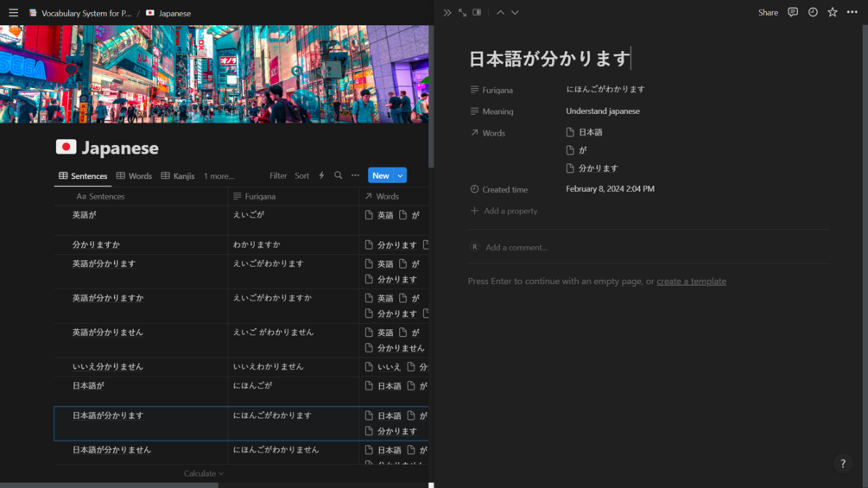This screenshot has width=868, height=488.
Task: Open database search magnifier
Action: pos(339,175)
